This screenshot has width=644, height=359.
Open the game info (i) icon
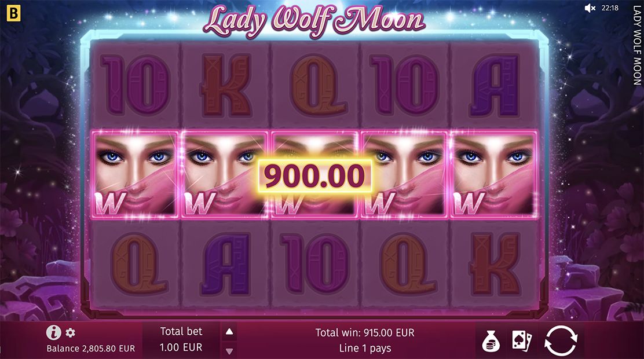53,332
